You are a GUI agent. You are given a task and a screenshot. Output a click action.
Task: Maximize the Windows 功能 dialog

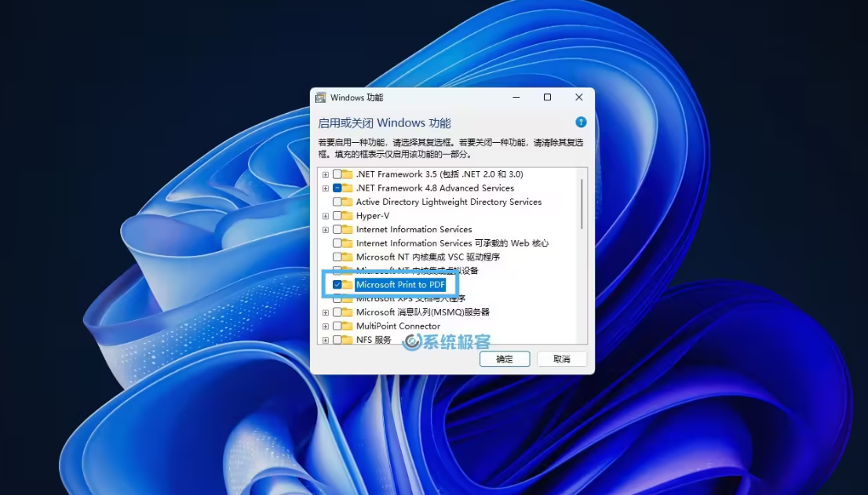(548, 97)
